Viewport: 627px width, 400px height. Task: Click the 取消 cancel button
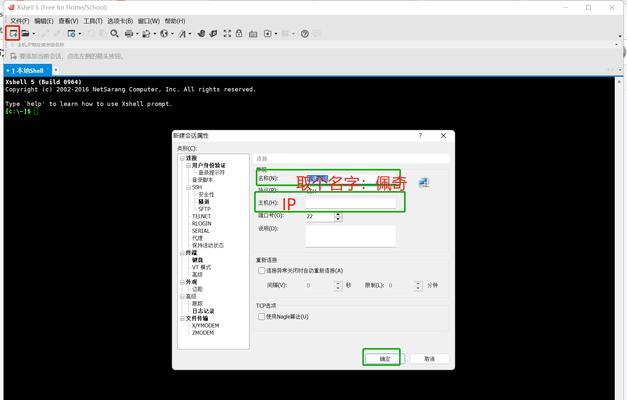coord(429,359)
